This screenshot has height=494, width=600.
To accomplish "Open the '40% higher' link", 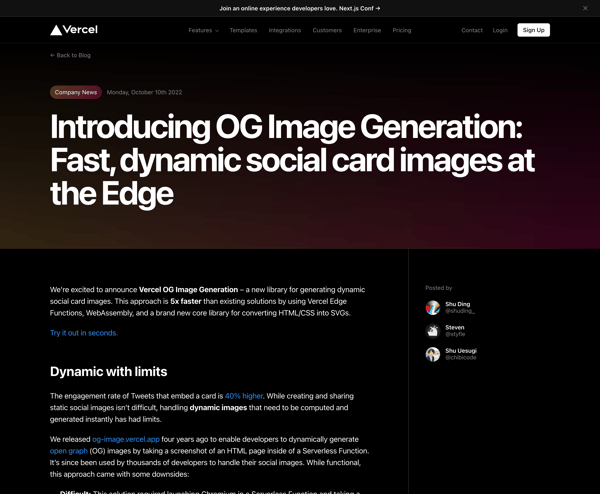I will (x=244, y=396).
